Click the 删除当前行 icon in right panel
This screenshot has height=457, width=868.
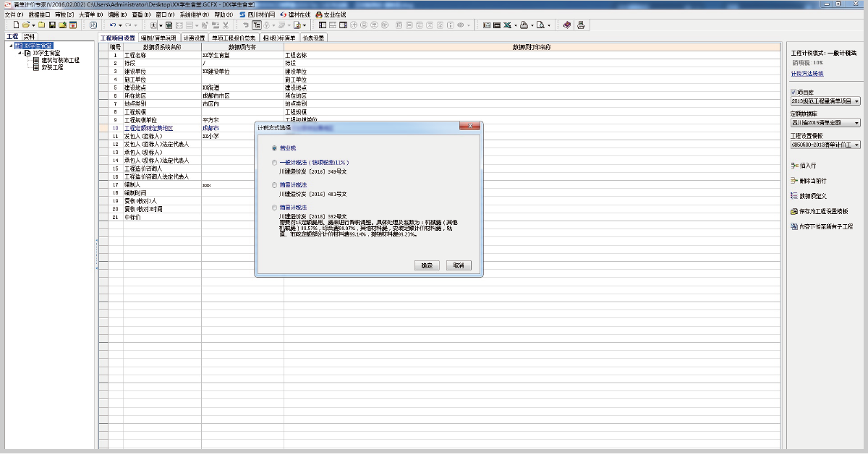[x=793, y=181]
